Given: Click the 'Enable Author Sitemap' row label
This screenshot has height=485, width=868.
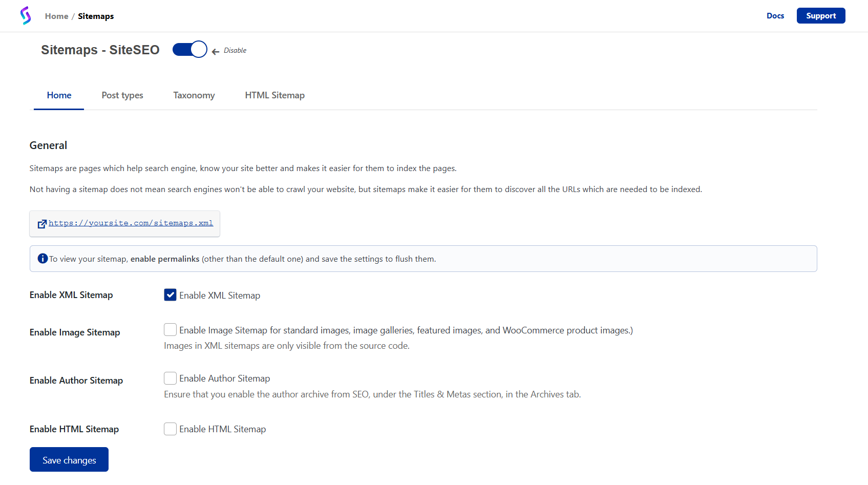Looking at the screenshot, I should (x=76, y=381).
